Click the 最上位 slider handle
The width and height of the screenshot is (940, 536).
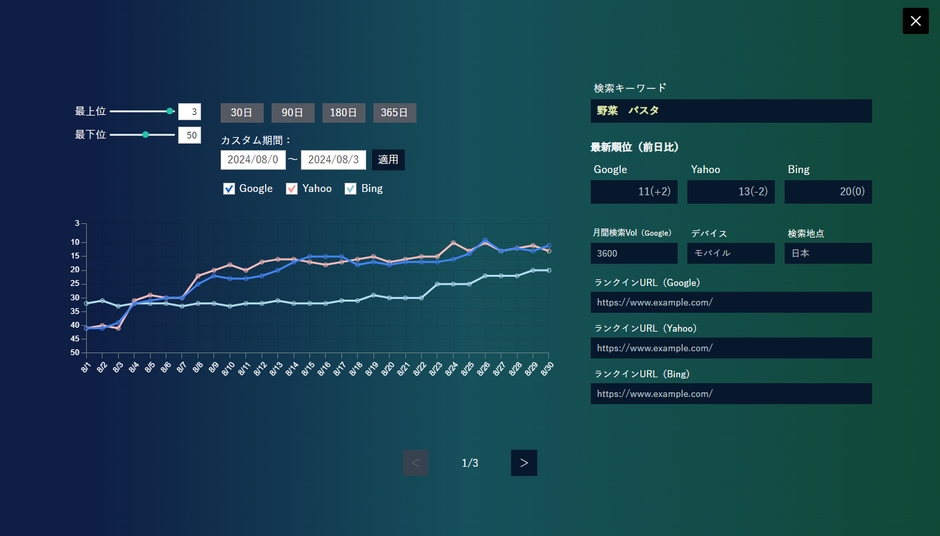point(170,111)
